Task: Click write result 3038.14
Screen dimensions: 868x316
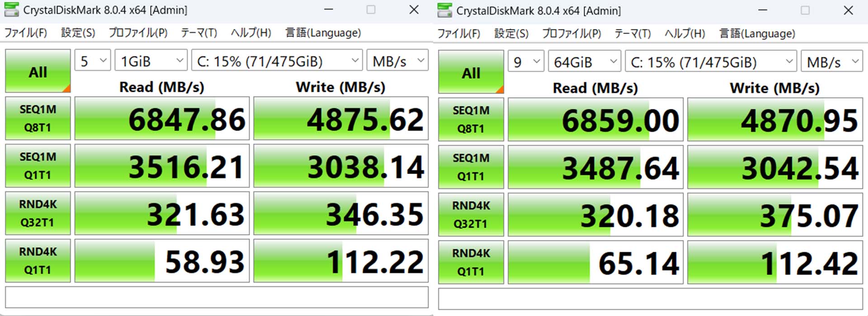Action: [341, 165]
